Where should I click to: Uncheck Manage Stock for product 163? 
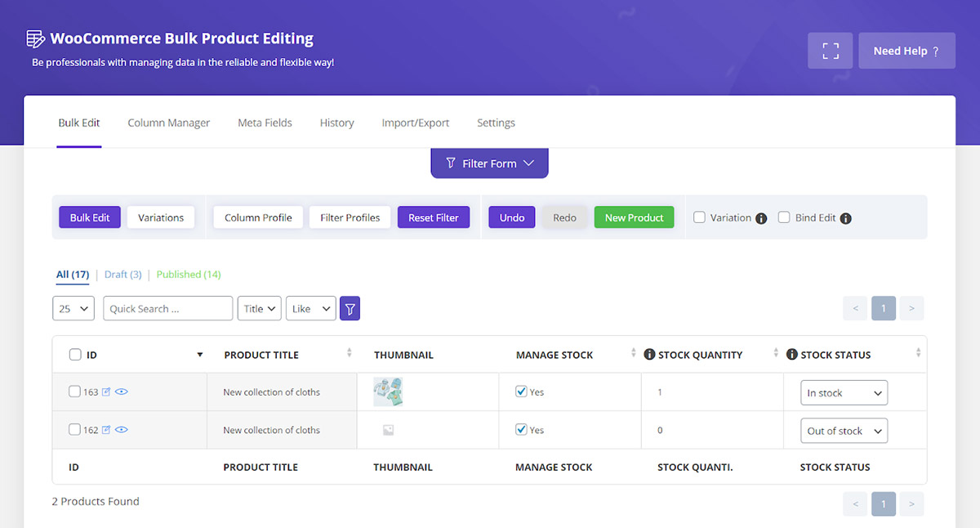point(522,392)
